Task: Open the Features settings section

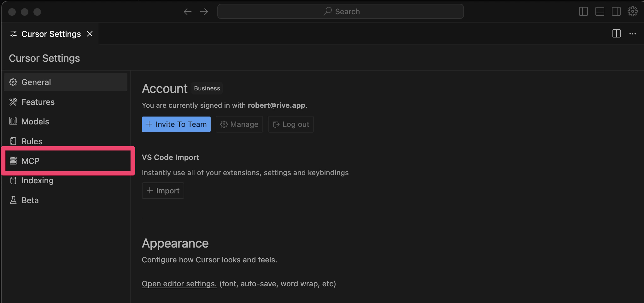Action: tap(66, 102)
